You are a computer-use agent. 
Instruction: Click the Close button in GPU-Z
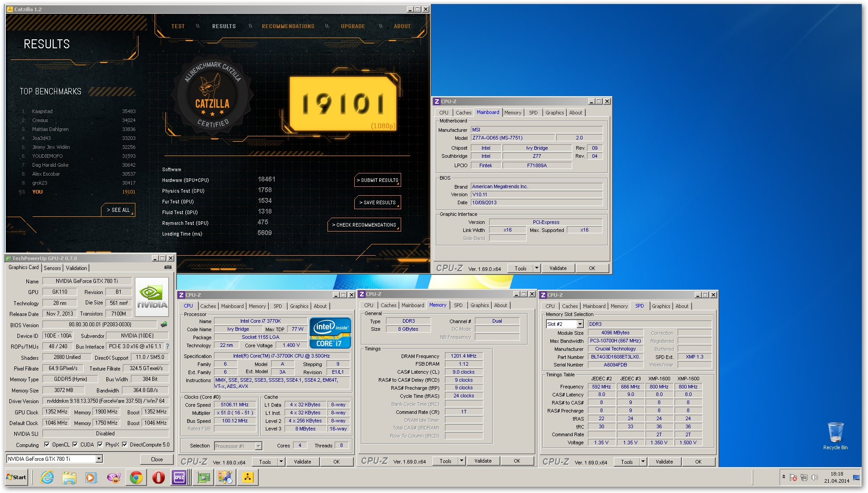[157, 459]
